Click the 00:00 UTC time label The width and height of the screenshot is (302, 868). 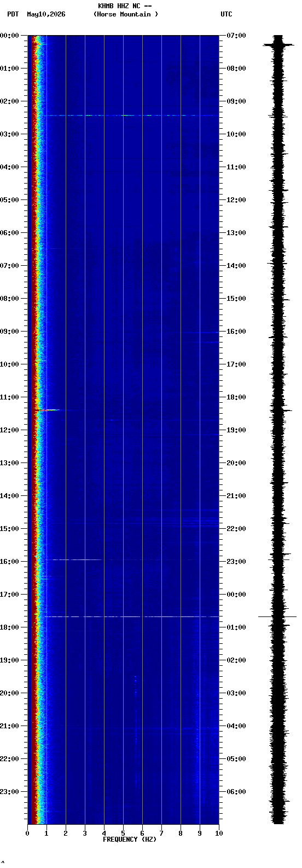tap(236, 595)
